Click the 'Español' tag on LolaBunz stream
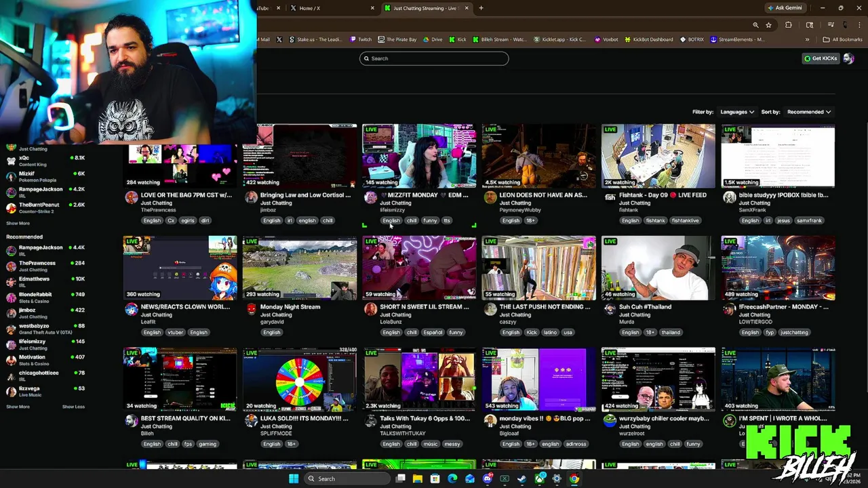This screenshot has height=488, width=868. (x=433, y=332)
